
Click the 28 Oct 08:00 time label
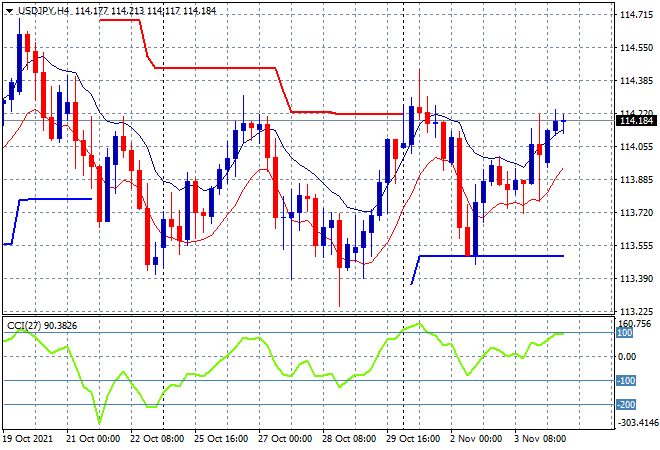349,439
